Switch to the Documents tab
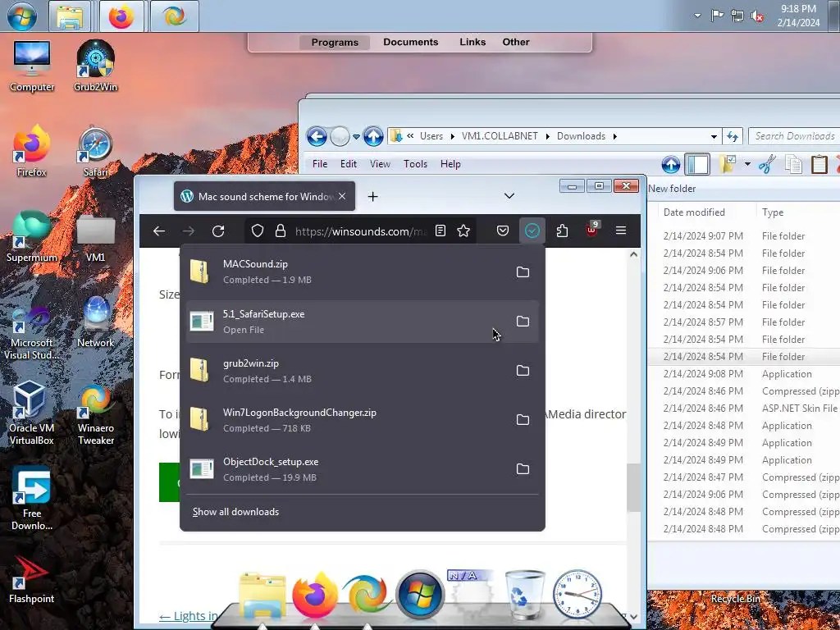 pyautogui.click(x=411, y=43)
